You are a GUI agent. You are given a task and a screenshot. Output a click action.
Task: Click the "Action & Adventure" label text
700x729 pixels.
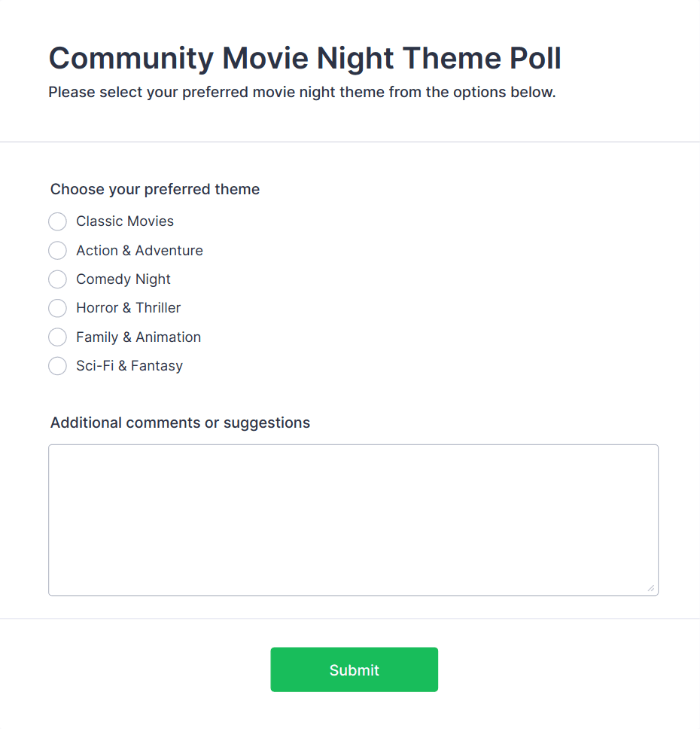coord(139,250)
